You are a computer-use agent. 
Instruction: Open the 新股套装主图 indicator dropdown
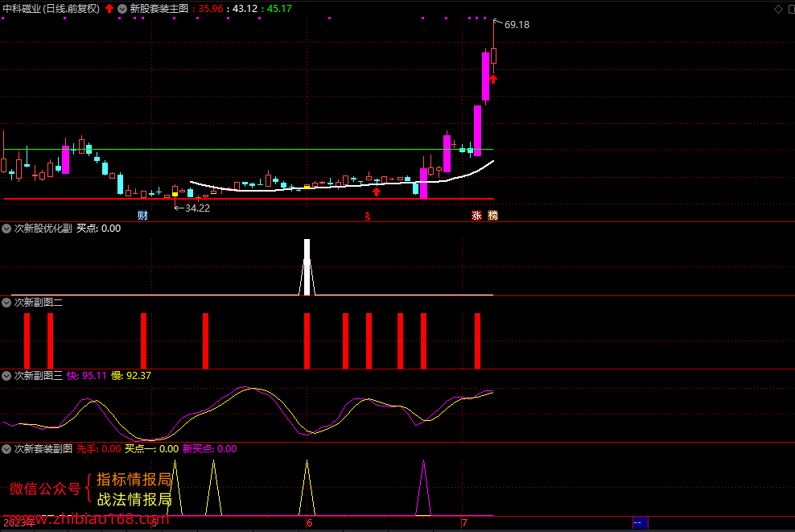(122, 9)
